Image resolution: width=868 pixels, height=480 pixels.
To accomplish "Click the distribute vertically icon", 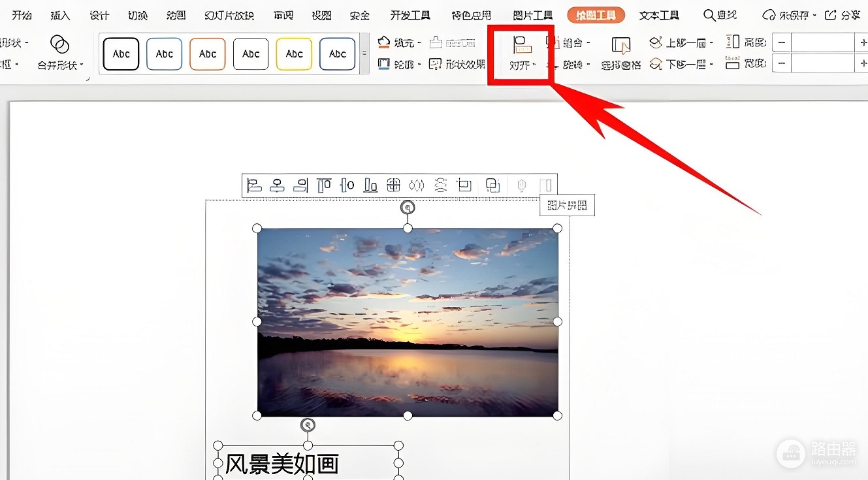I will pyautogui.click(x=440, y=185).
